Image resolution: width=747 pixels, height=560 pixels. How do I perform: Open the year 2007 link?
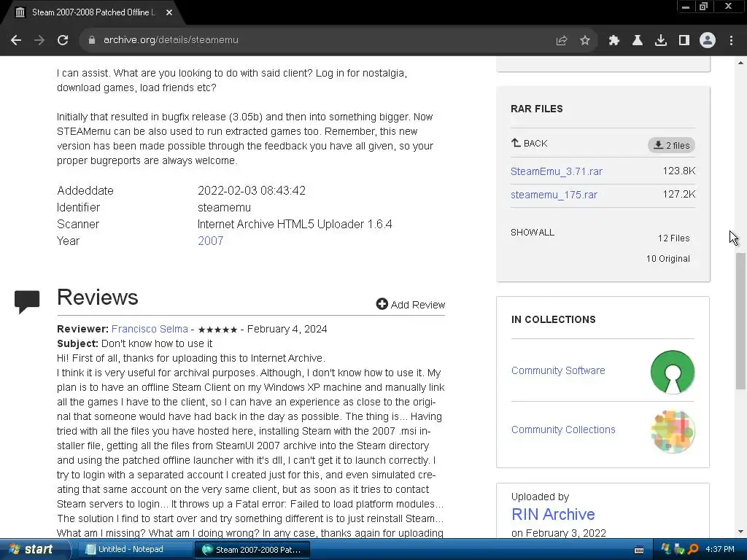(211, 241)
